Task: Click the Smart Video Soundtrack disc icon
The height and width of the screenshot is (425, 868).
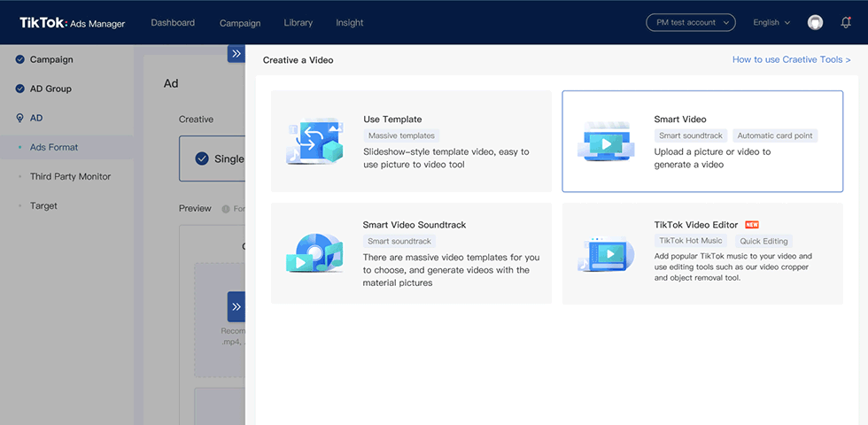Action: [x=314, y=252]
